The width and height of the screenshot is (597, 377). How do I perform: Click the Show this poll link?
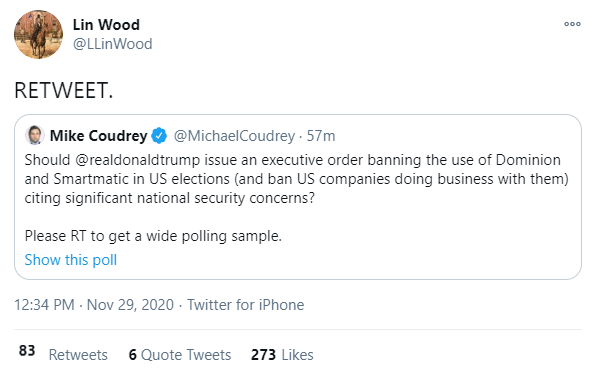coord(71,260)
